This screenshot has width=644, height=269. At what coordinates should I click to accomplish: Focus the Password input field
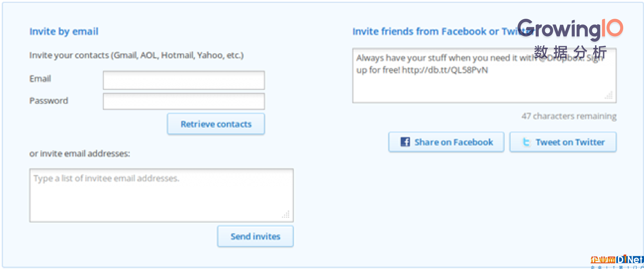184,101
